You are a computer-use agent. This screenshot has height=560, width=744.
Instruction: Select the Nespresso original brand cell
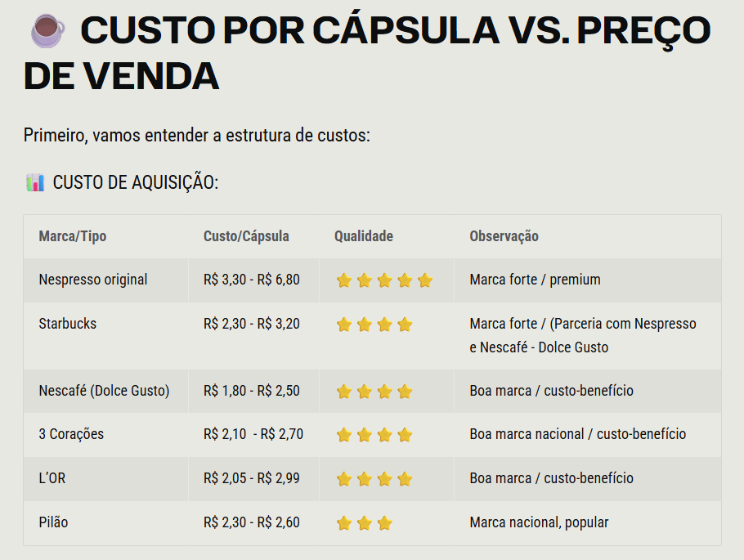(x=93, y=280)
